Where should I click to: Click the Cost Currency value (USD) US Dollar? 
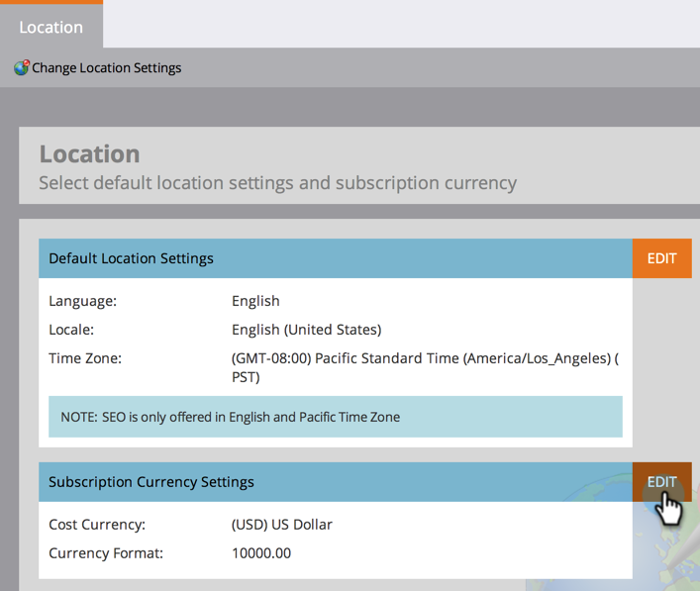(282, 525)
